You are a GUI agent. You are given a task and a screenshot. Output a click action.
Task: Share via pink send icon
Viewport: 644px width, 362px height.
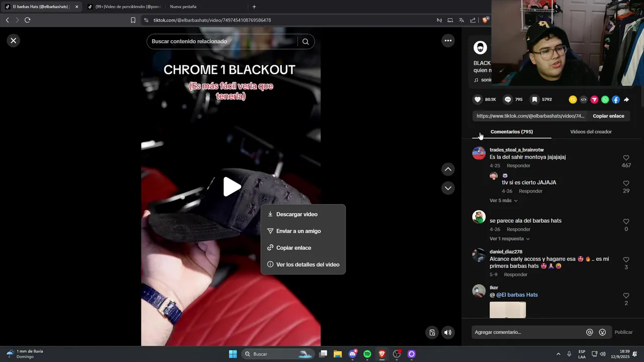[594, 100]
